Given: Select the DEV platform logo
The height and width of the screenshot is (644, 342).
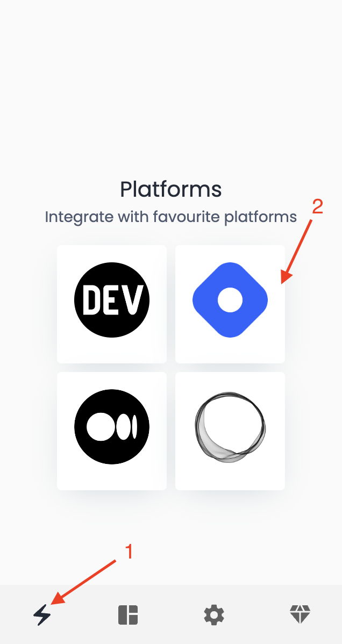Looking at the screenshot, I should [x=112, y=300].
